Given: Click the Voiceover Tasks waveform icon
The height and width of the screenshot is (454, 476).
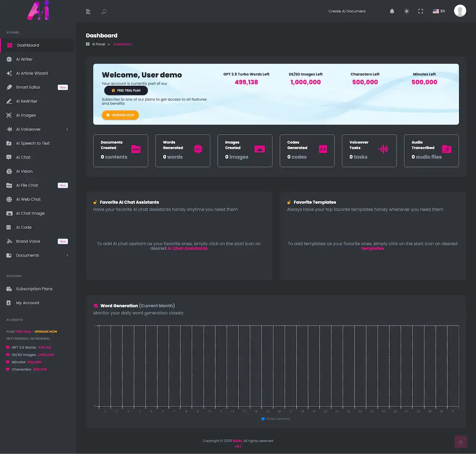Looking at the screenshot, I should coord(383,149).
